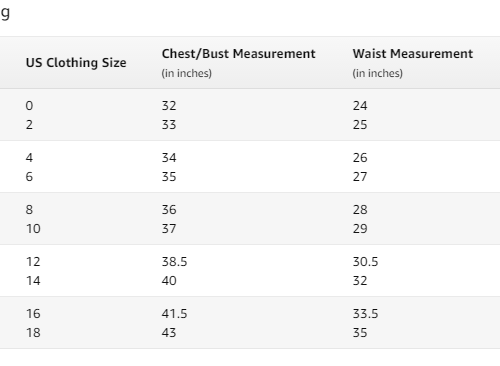Click the 43 chest measurement value

coord(169,333)
